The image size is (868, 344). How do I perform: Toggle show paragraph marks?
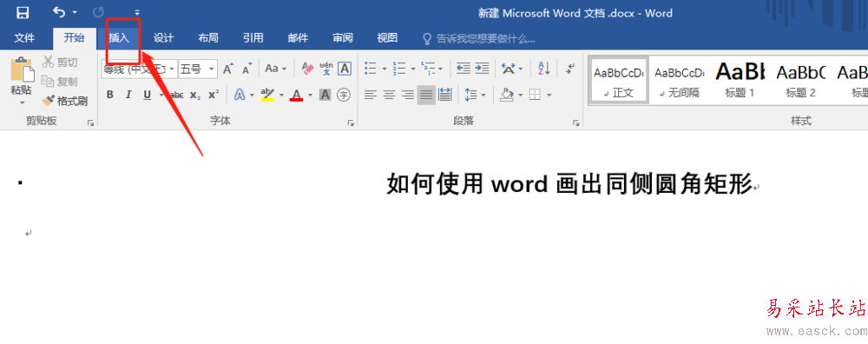point(571,69)
